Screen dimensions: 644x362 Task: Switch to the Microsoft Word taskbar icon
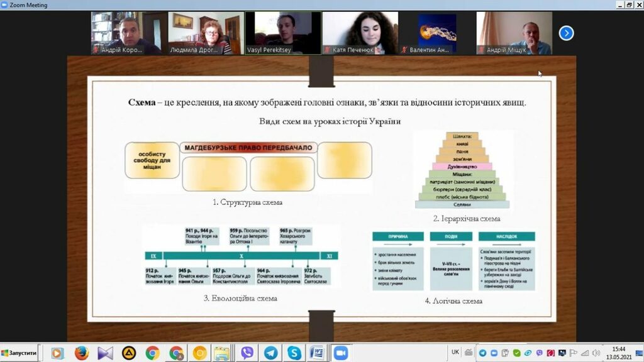pyautogui.click(x=317, y=353)
